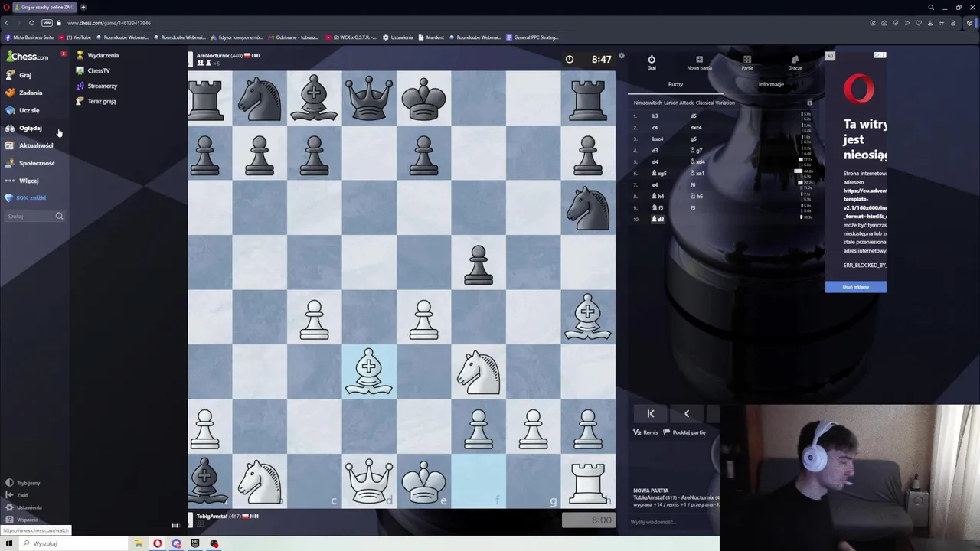The width and height of the screenshot is (980, 551).
Task: Click the player's 8:00 clock
Action: (x=588, y=520)
